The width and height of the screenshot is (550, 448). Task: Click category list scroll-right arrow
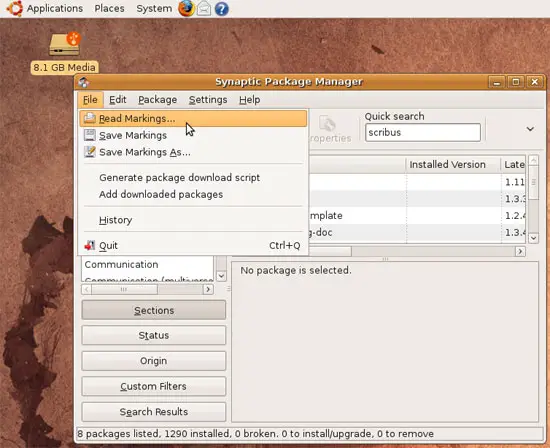[208, 289]
